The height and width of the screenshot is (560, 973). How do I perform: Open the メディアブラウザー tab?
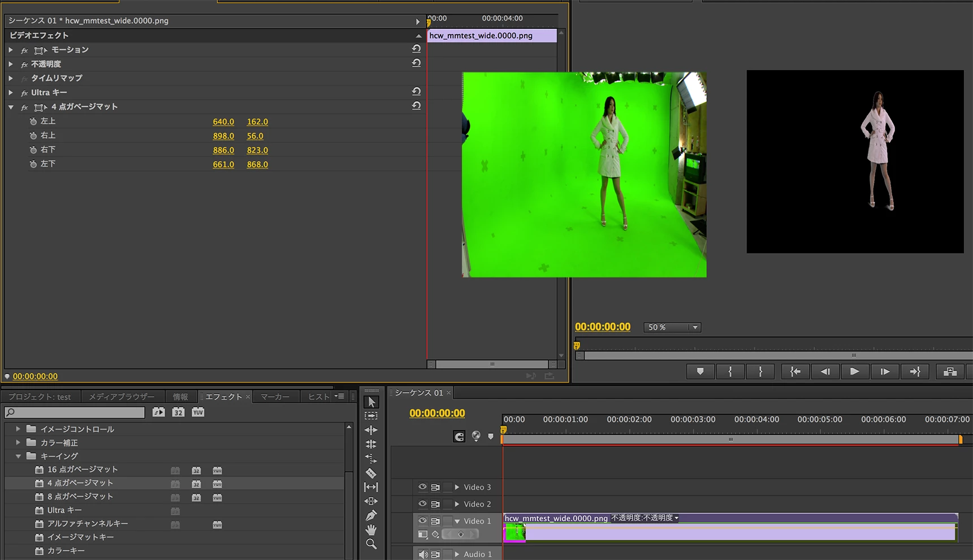point(122,397)
